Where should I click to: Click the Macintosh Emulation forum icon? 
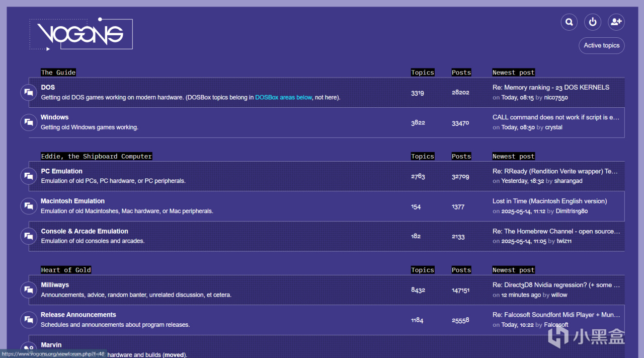pyautogui.click(x=29, y=206)
